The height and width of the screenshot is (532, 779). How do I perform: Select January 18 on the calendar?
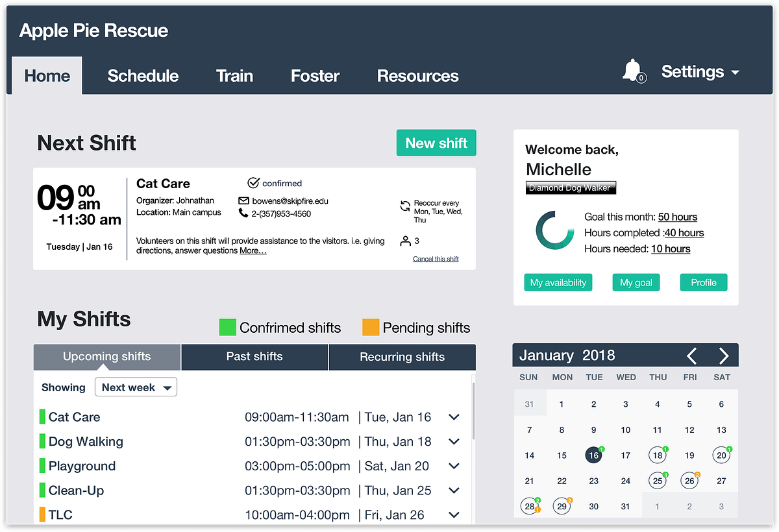tap(657, 455)
